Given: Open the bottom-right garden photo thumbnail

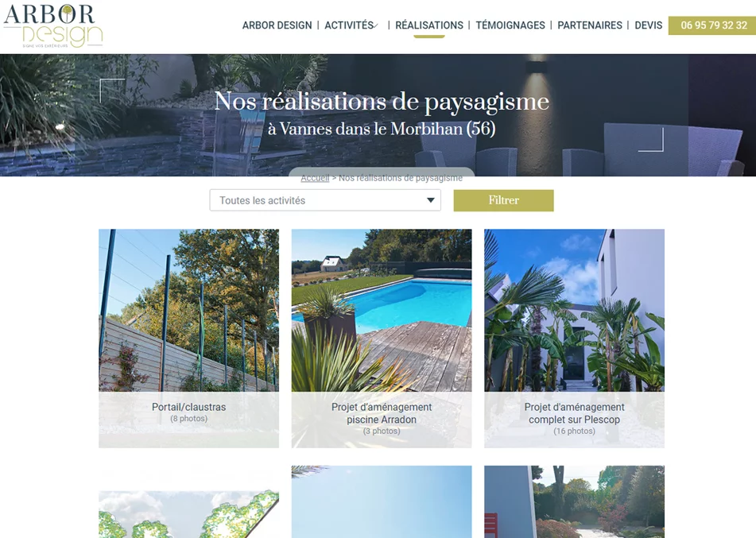Looking at the screenshot, I should tap(574, 502).
